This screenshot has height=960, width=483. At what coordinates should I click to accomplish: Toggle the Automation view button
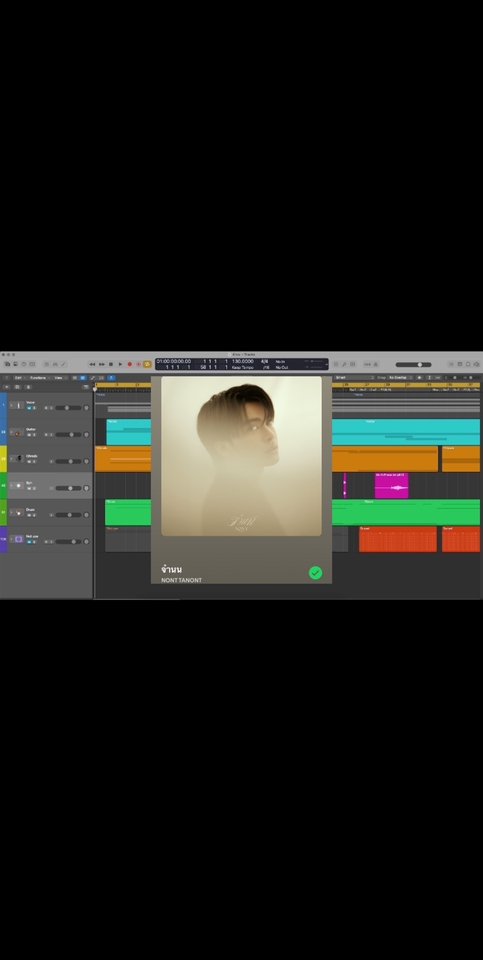92,378
